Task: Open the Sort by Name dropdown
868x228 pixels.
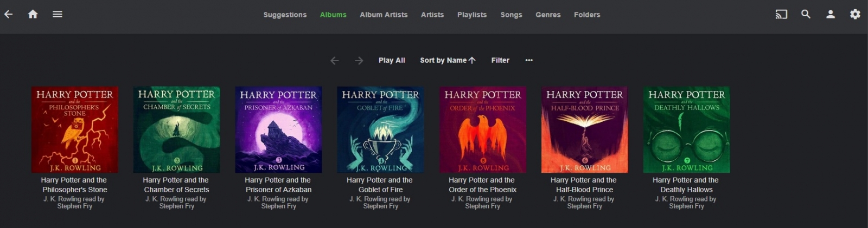Action: [x=447, y=60]
